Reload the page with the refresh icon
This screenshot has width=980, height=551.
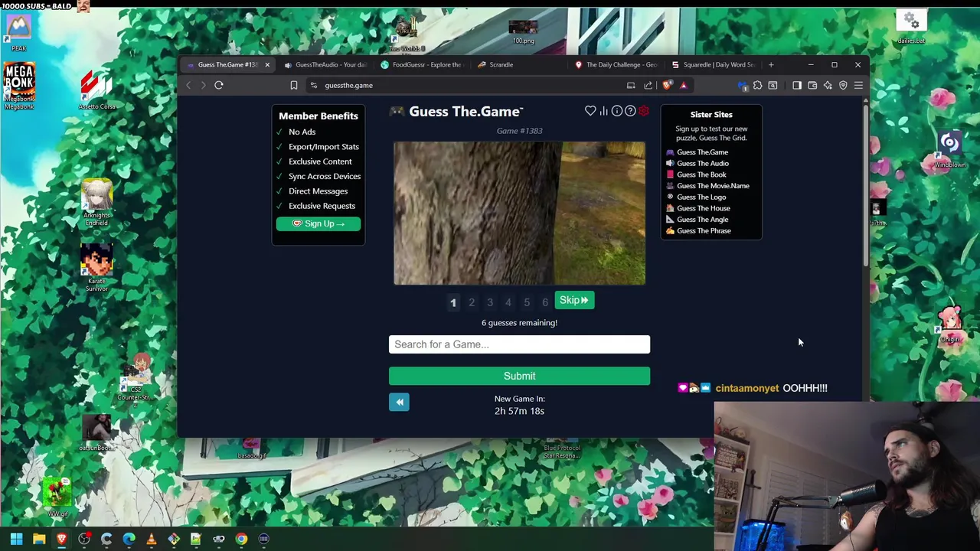click(219, 85)
